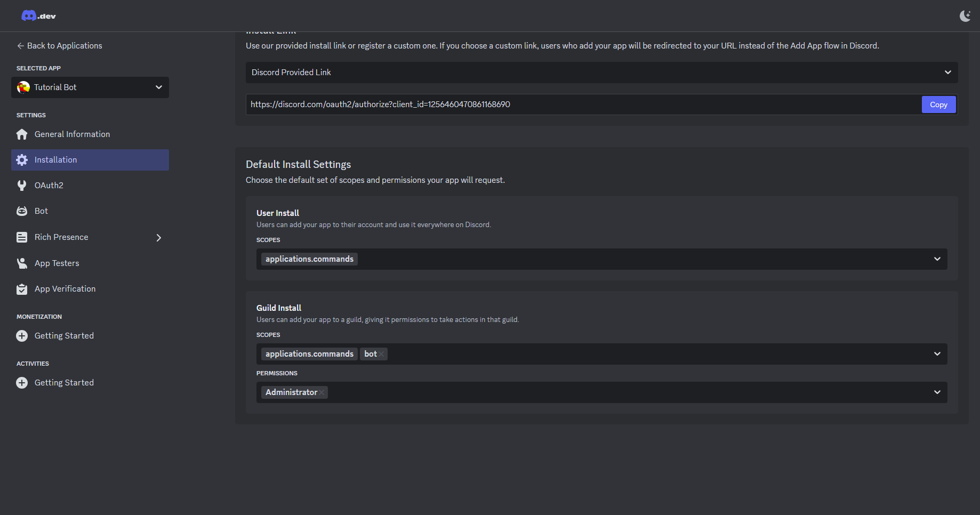Click the OAuth2 wrench icon
This screenshot has height=515, width=980.
click(x=22, y=186)
